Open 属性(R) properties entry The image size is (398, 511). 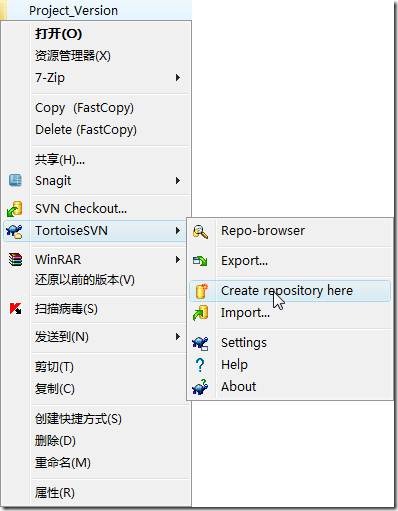[x=55, y=492]
